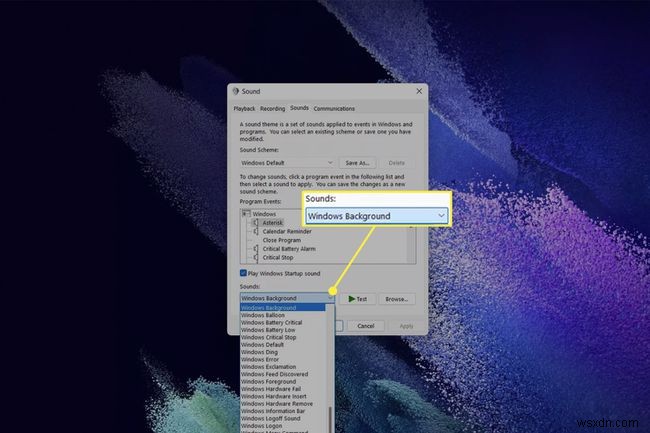Select the Asterisk program event

pos(272,223)
